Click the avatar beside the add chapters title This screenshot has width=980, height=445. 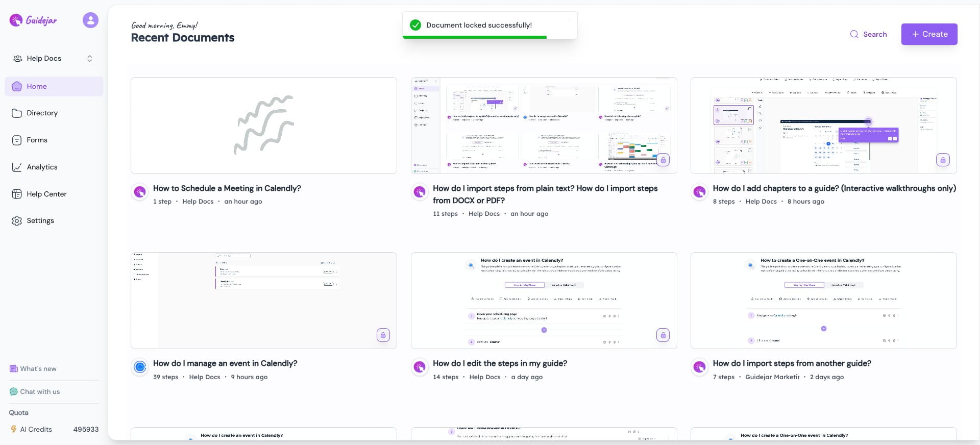699,192
